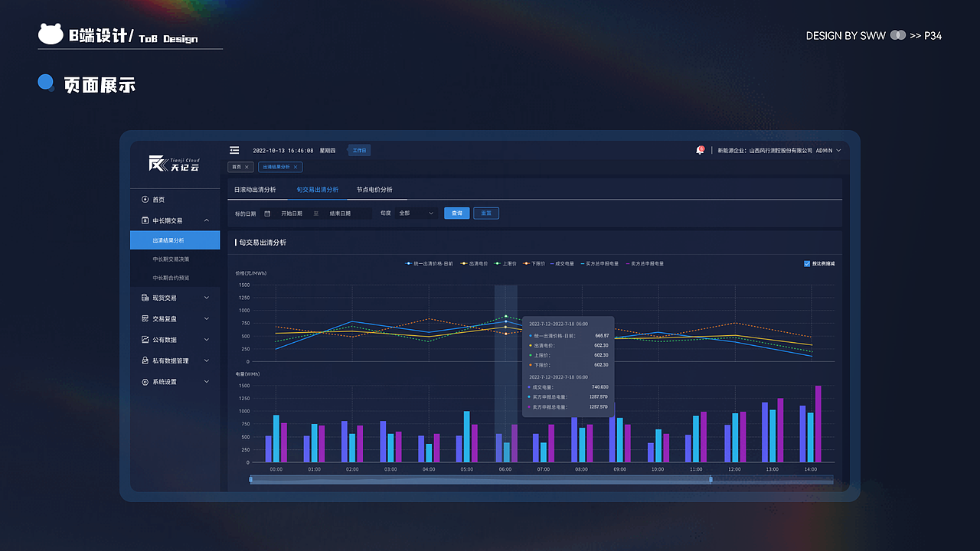Collapse the 中长期交易 sidebar menu
The width and height of the screenshot is (980, 551).
coord(207,220)
